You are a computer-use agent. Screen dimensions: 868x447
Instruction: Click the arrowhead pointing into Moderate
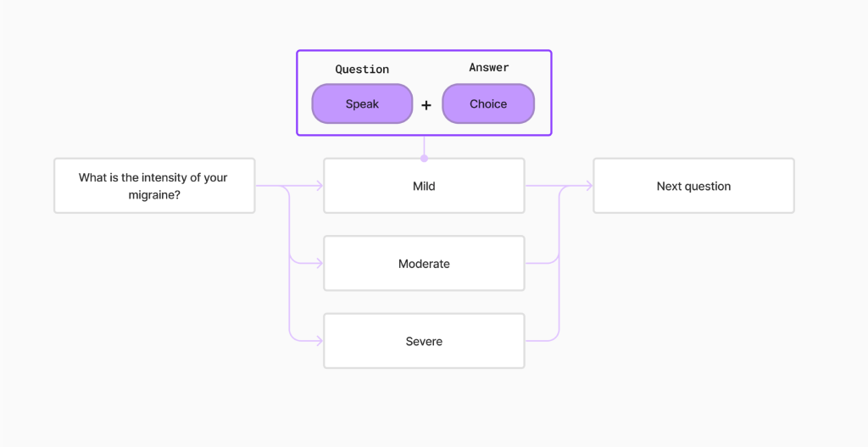click(x=319, y=264)
